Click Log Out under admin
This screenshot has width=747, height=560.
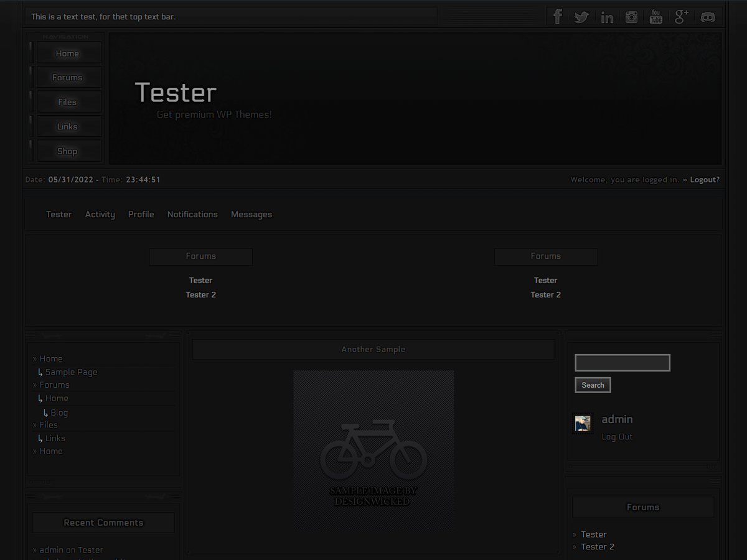[x=617, y=437]
